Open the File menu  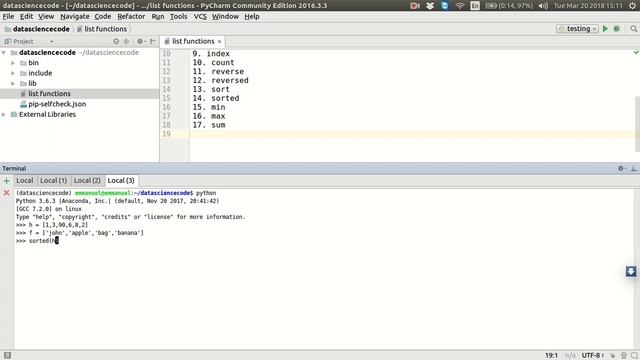coord(8,16)
